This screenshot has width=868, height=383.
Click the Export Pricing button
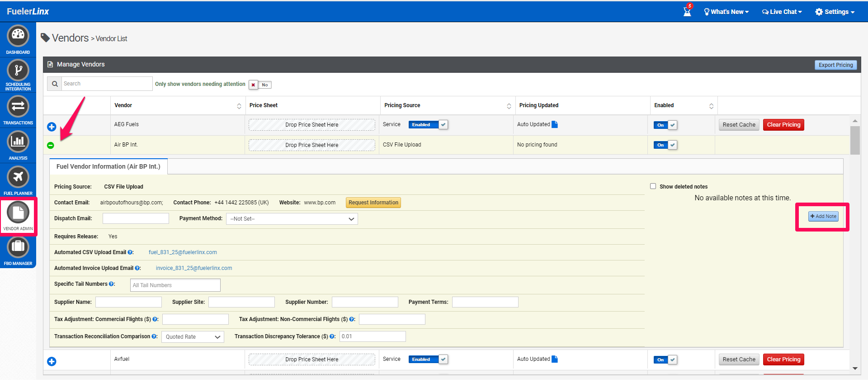pos(835,65)
